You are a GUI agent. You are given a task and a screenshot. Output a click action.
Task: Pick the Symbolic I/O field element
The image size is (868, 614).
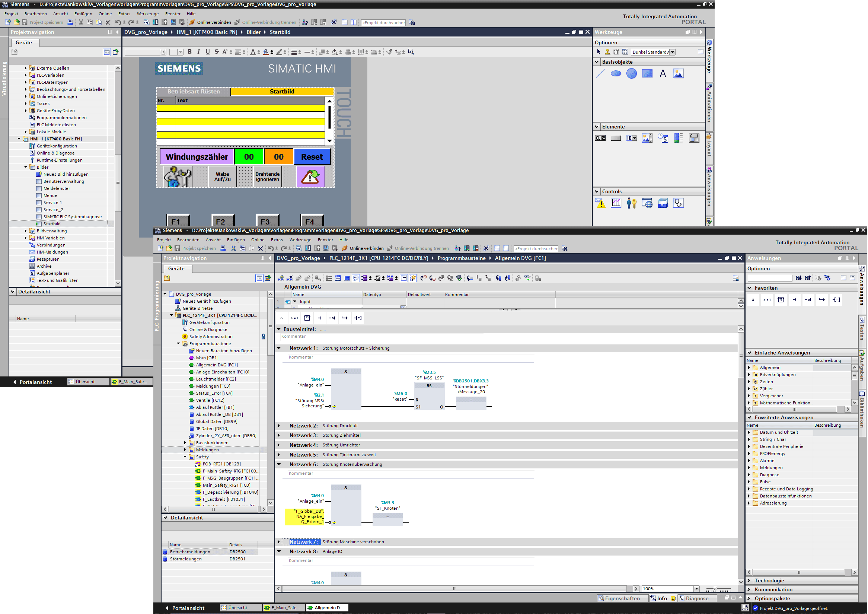pyautogui.click(x=632, y=139)
